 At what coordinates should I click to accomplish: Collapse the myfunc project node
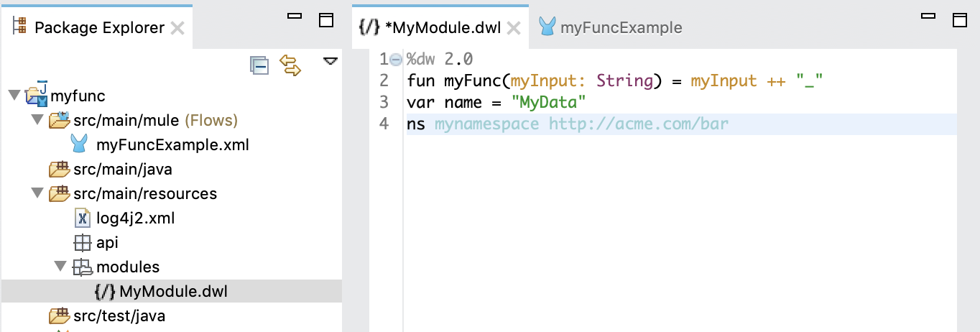[14, 96]
